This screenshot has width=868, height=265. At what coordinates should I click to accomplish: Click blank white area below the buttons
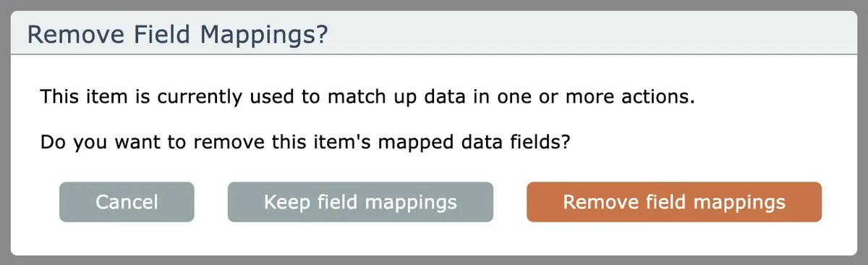[434, 239]
